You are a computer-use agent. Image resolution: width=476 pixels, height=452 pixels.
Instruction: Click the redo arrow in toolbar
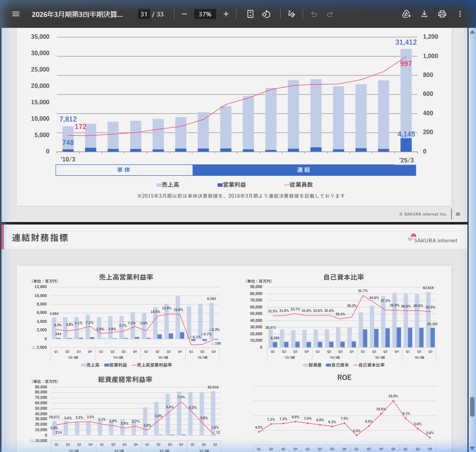click(330, 14)
